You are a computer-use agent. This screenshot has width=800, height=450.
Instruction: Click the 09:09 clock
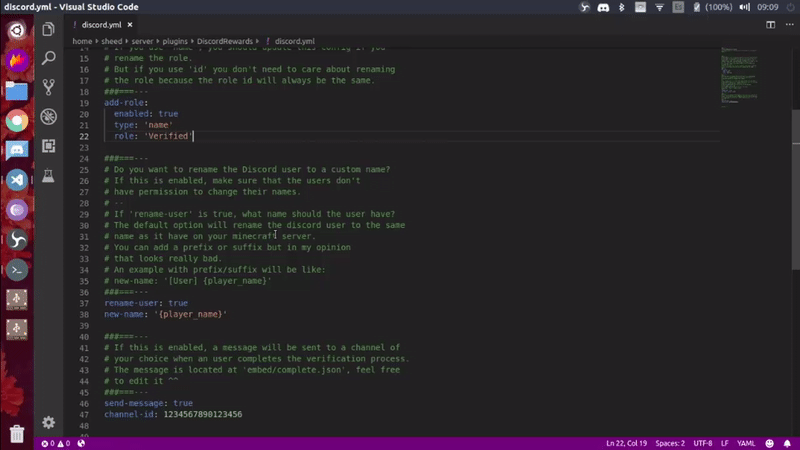pyautogui.click(x=767, y=7)
